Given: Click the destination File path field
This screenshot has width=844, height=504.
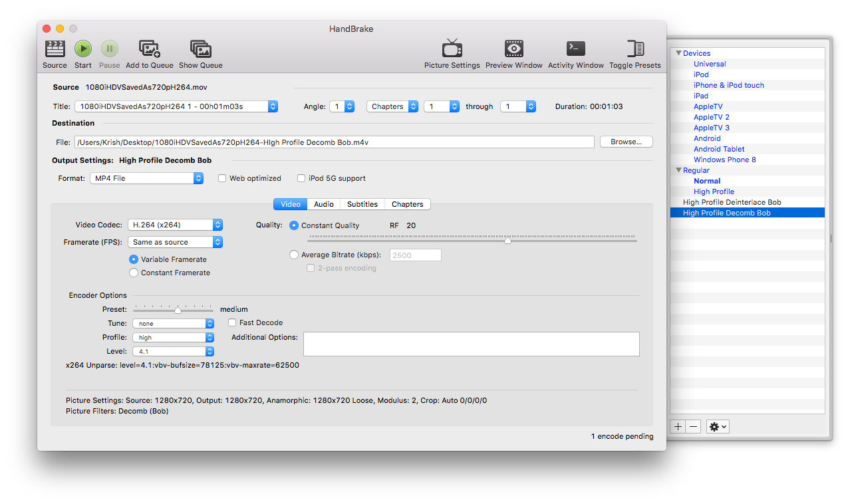Looking at the screenshot, I should (x=334, y=142).
